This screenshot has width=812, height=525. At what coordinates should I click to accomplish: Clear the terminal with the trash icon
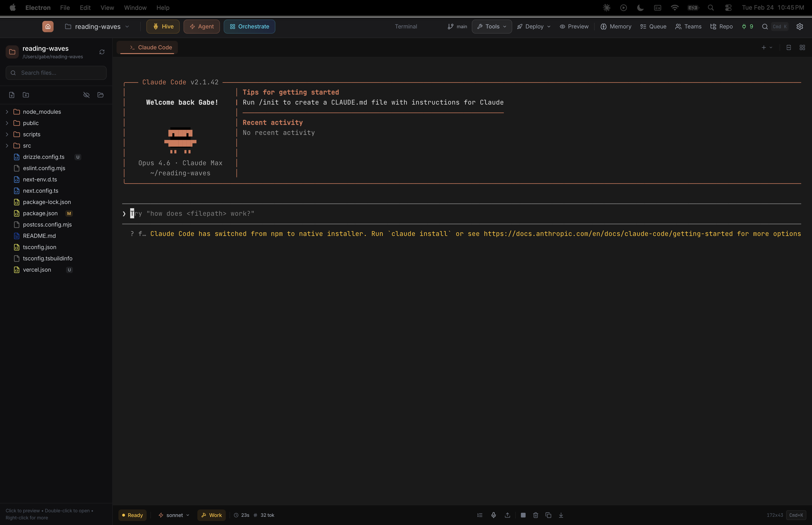(535, 515)
